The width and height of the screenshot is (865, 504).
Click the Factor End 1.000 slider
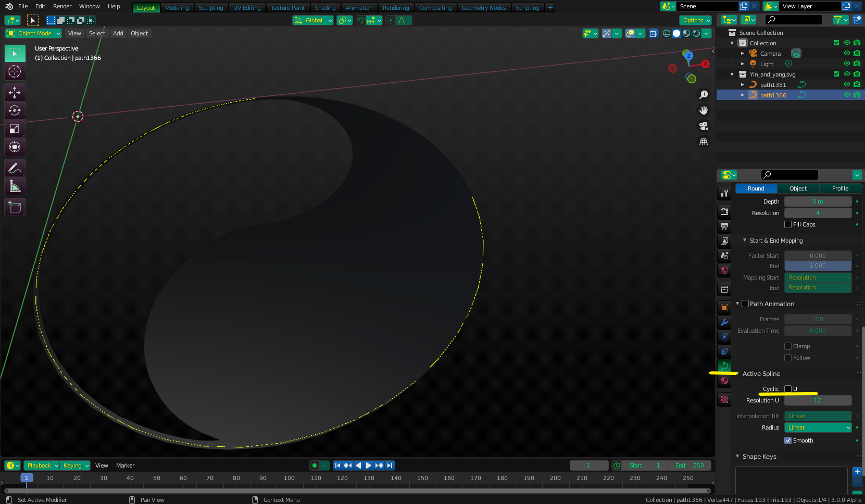pos(818,266)
